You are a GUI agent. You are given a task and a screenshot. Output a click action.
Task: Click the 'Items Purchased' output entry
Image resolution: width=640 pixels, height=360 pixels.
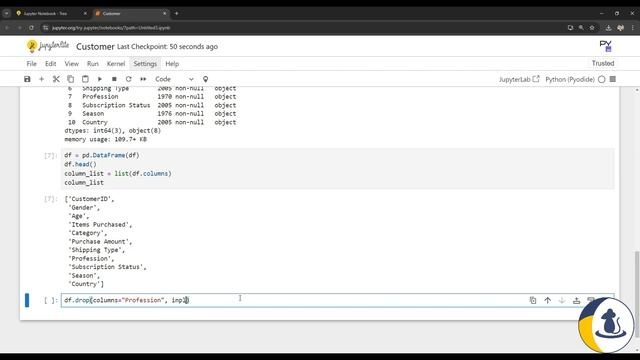tap(100, 224)
